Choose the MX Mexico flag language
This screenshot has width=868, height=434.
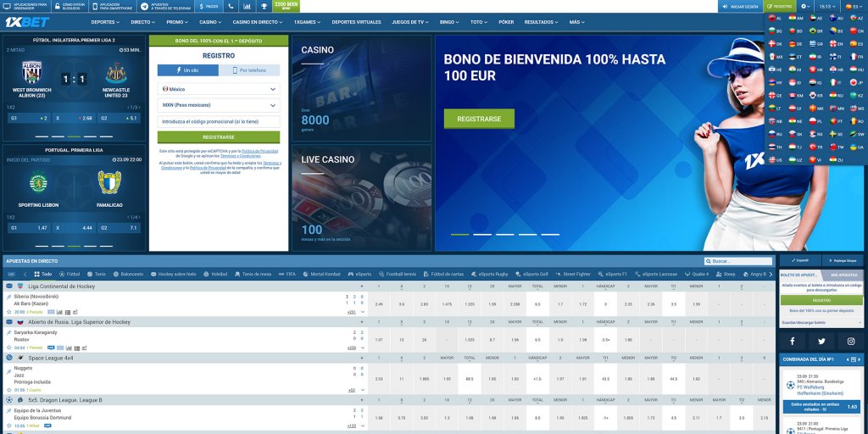776,57
